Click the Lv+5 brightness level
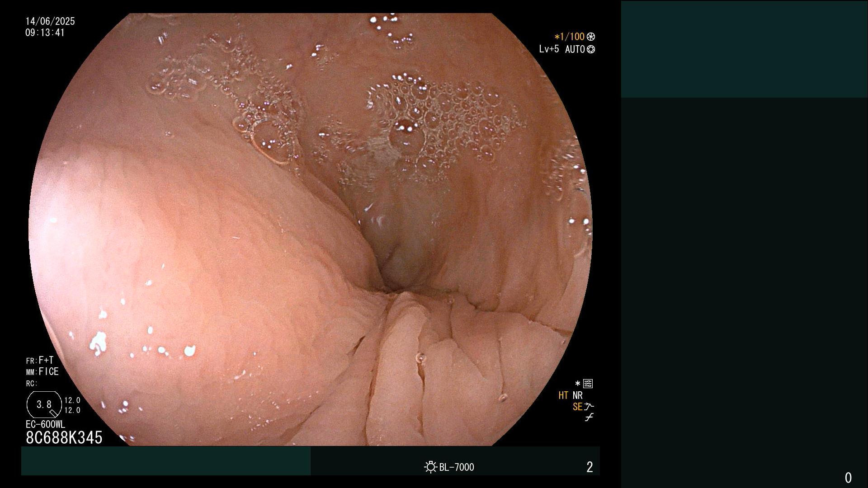This screenshot has height=488, width=868. pos(549,49)
